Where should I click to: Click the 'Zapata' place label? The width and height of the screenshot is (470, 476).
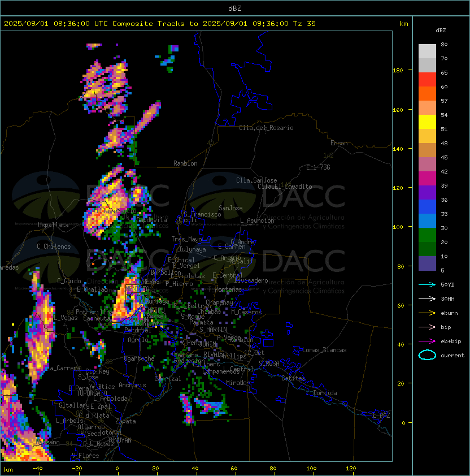point(125,421)
